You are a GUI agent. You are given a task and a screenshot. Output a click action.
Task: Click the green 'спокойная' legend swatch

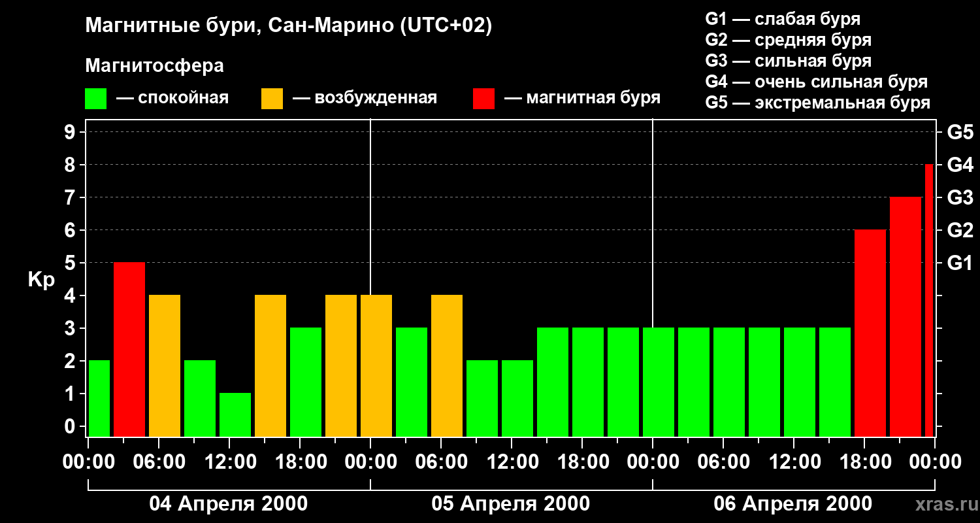[95, 99]
